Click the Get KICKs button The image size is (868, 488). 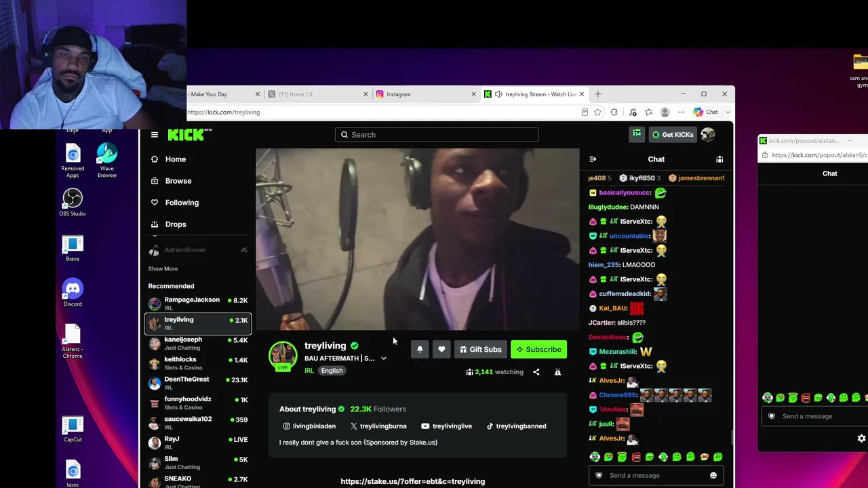coord(672,134)
